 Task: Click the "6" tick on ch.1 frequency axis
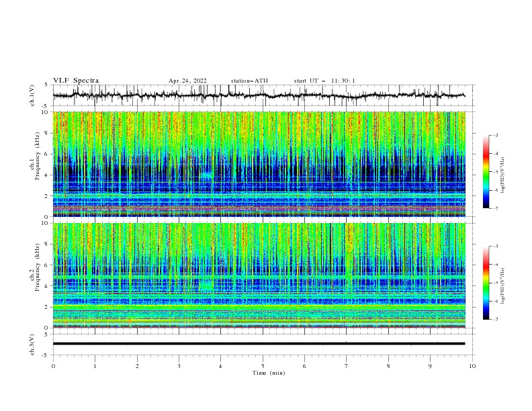coord(46,154)
